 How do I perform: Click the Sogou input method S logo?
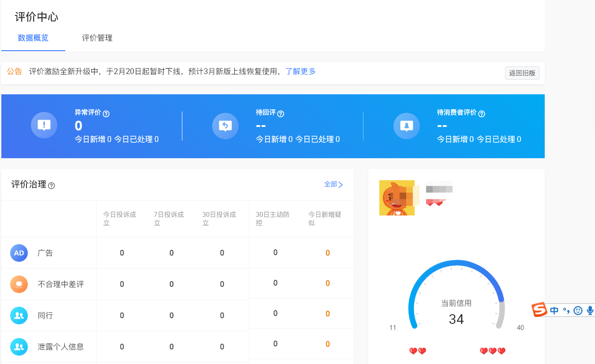pos(539,310)
